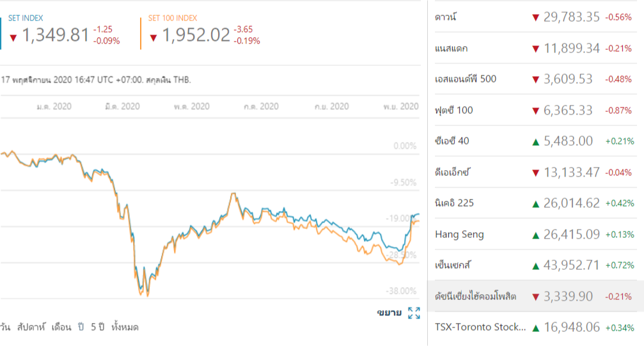The image size is (644, 346).
Task: Click green up arrow in TSX-Toronto row
Action: click(536, 328)
